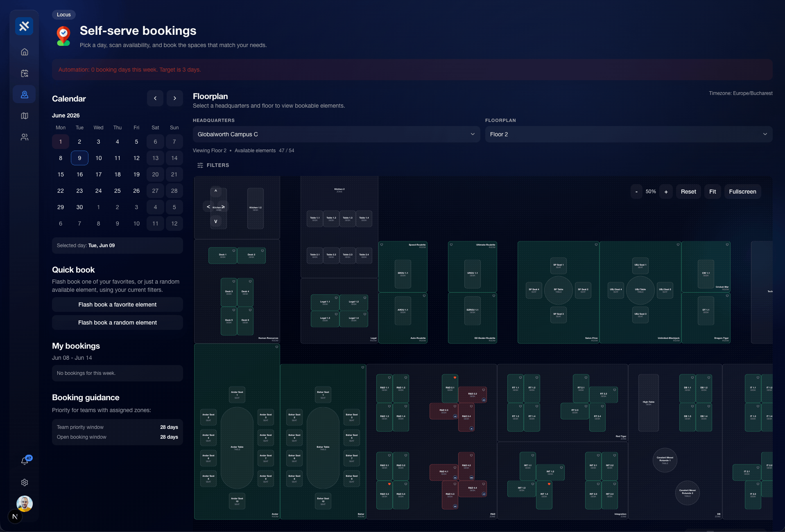The width and height of the screenshot is (785, 532).
Task: Select the Table 1.3 desk
Action: (348, 219)
